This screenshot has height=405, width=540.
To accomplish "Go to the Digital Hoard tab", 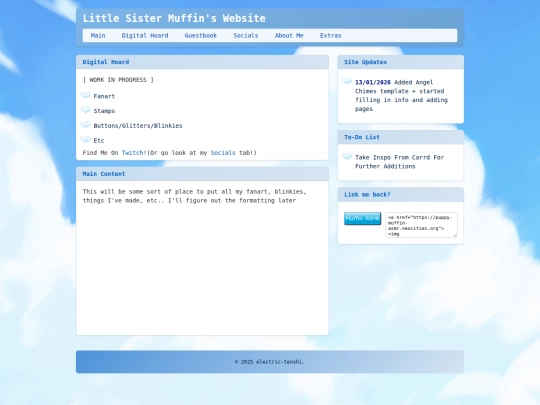I will 145,35.
